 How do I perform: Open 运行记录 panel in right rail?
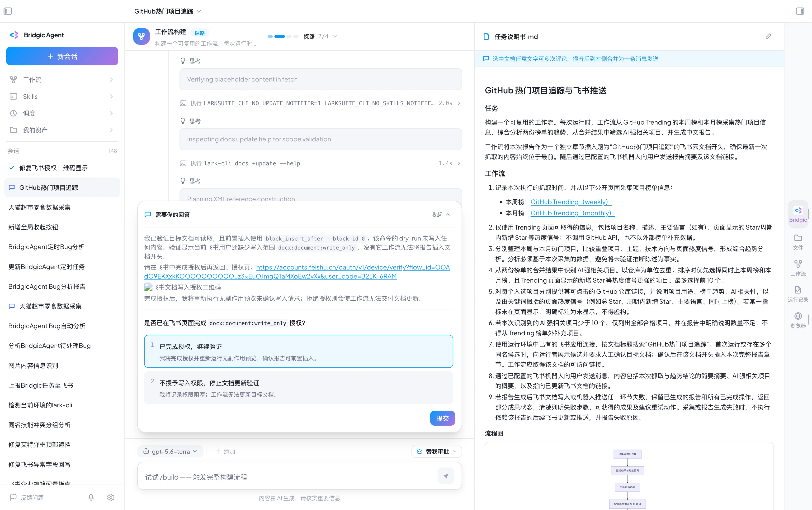point(798,294)
